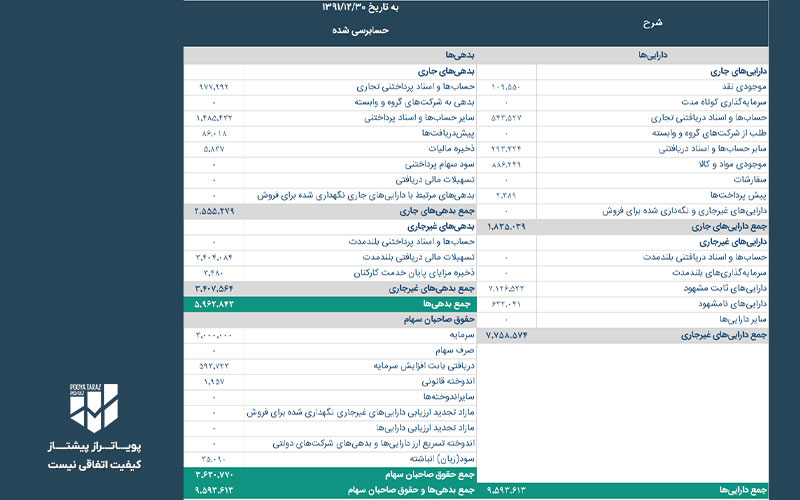
Task: Click the جمع بدهی‌های غیرجاری total label
Action: [432, 288]
